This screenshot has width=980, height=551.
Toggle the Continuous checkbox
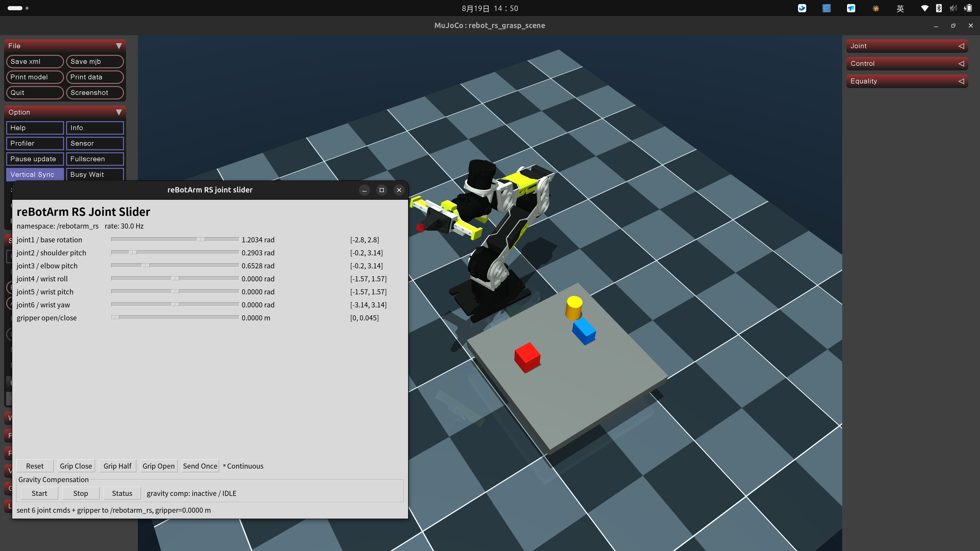pos(243,466)
